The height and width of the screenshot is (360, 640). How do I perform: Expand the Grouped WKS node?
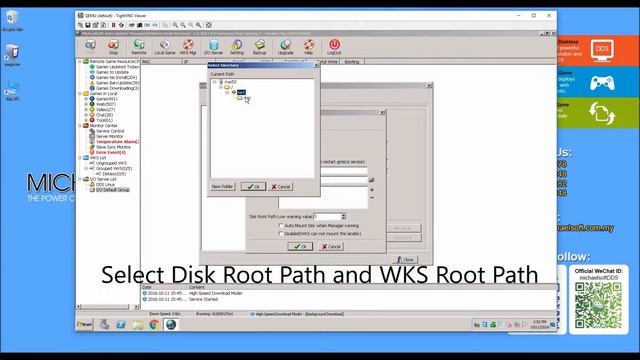(x=86, y=168)
